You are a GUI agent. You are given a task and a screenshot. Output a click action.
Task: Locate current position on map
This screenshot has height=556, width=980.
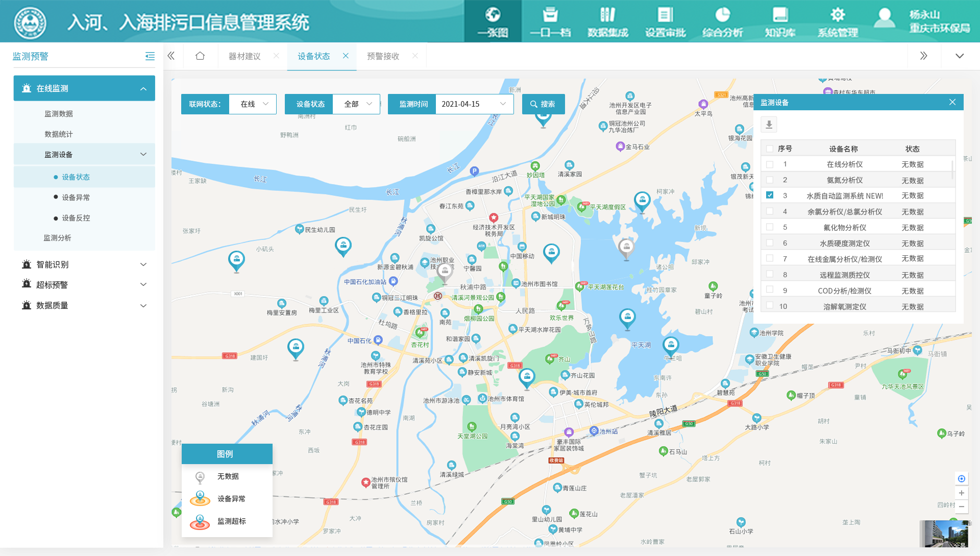[x=962, y=478]
